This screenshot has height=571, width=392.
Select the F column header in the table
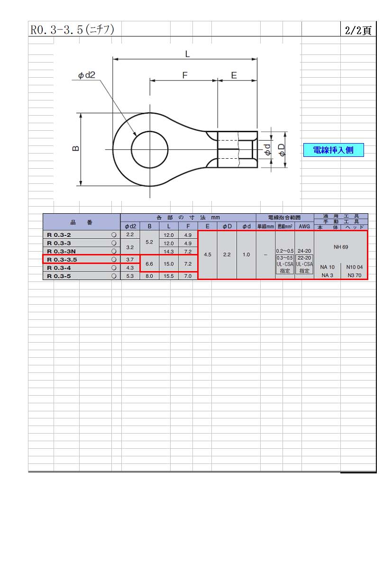coord(188,227)
